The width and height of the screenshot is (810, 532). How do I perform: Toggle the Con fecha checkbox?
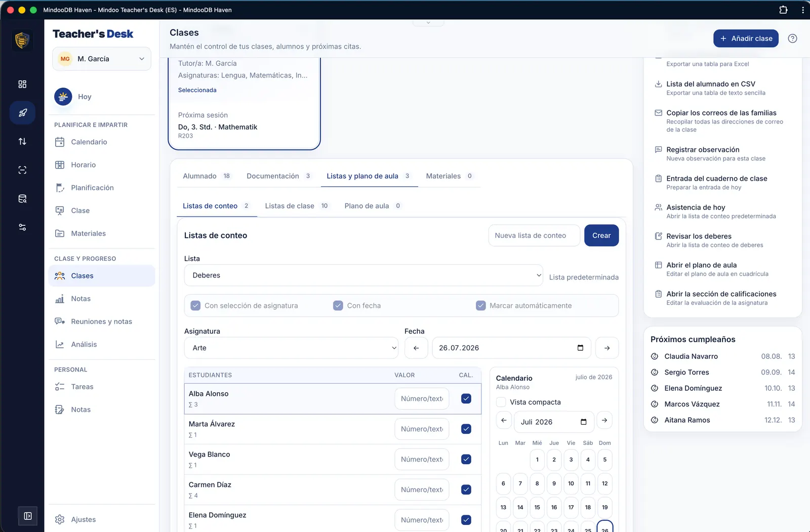click(x=338, y=306)
